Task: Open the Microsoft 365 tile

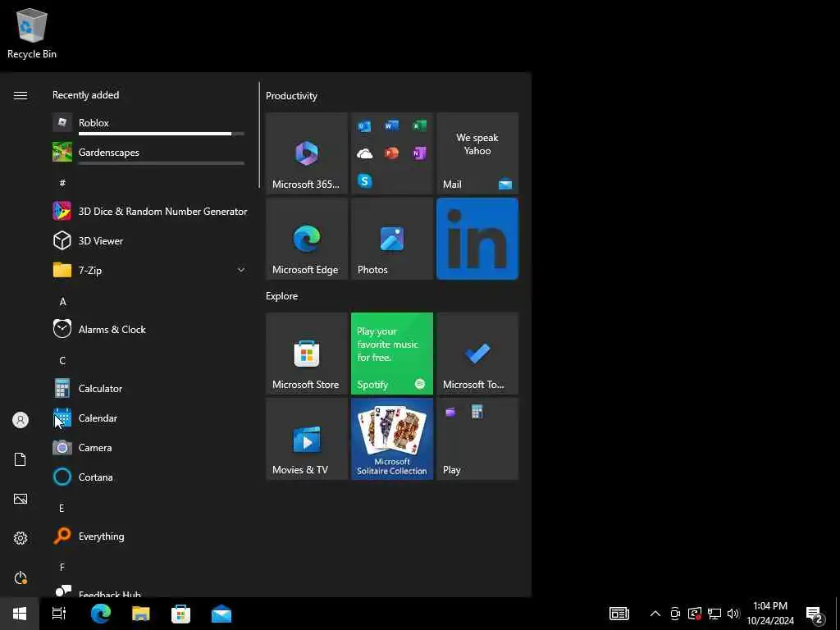Action: [x=307, y=153]
